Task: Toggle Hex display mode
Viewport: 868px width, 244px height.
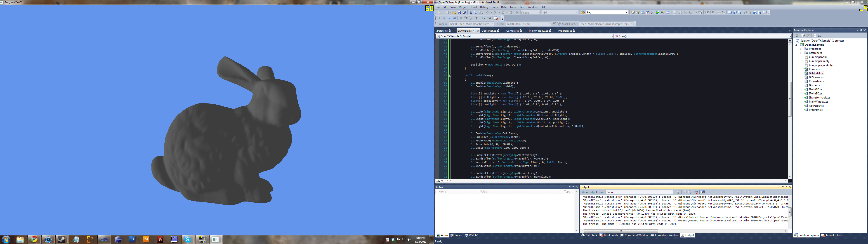Action: coord(483,18)
